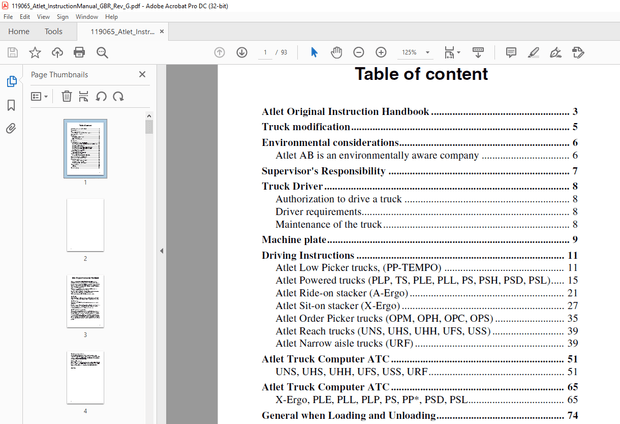Open Atlet Sit-on stacker (X-Ergo) entry
Image resolution: width=620 pixels, height=424 pixels.
coord(427,306)
